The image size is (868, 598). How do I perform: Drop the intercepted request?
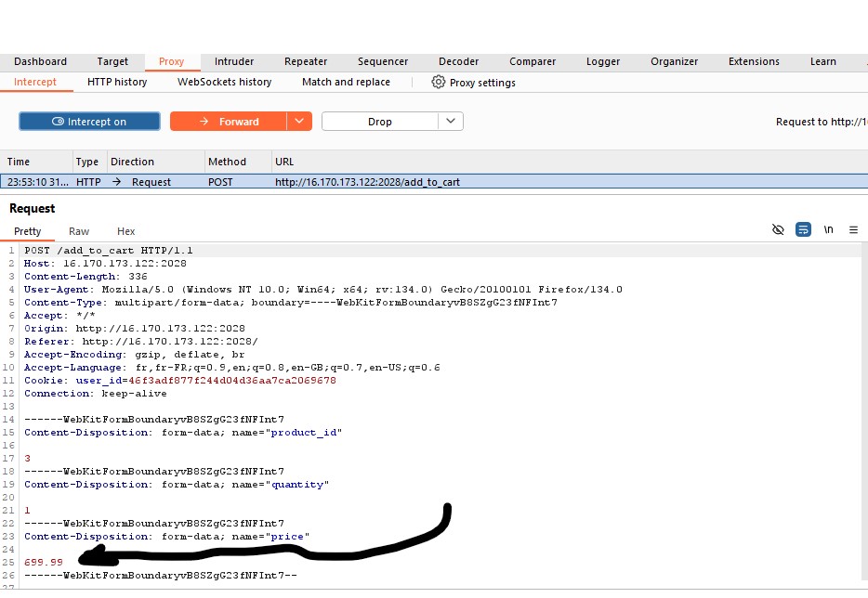pyautogui.click(x=380, y=121)
